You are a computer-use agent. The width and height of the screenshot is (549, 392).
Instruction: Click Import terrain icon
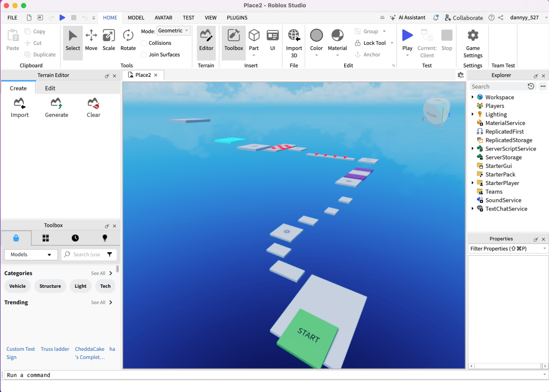(19, 108)
